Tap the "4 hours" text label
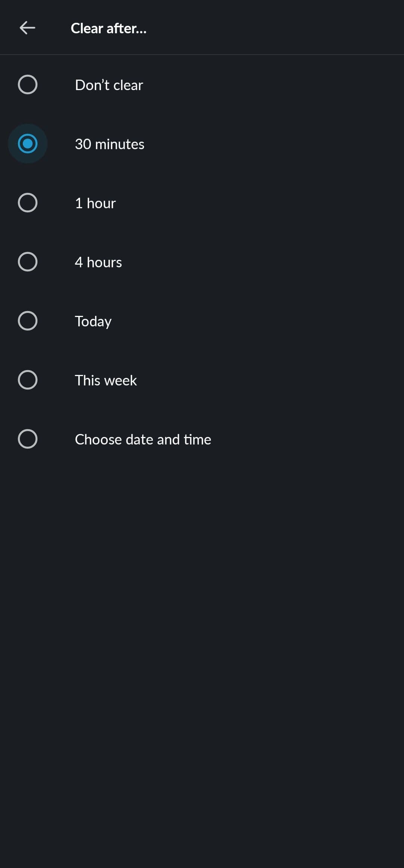404x868 pixels. point(98,262)
